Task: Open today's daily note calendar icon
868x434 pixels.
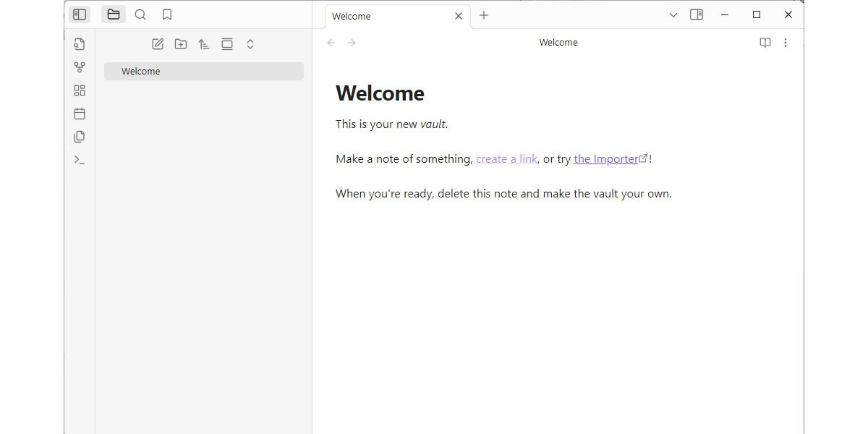Action: pyautogui.click(x=80, y=114)
